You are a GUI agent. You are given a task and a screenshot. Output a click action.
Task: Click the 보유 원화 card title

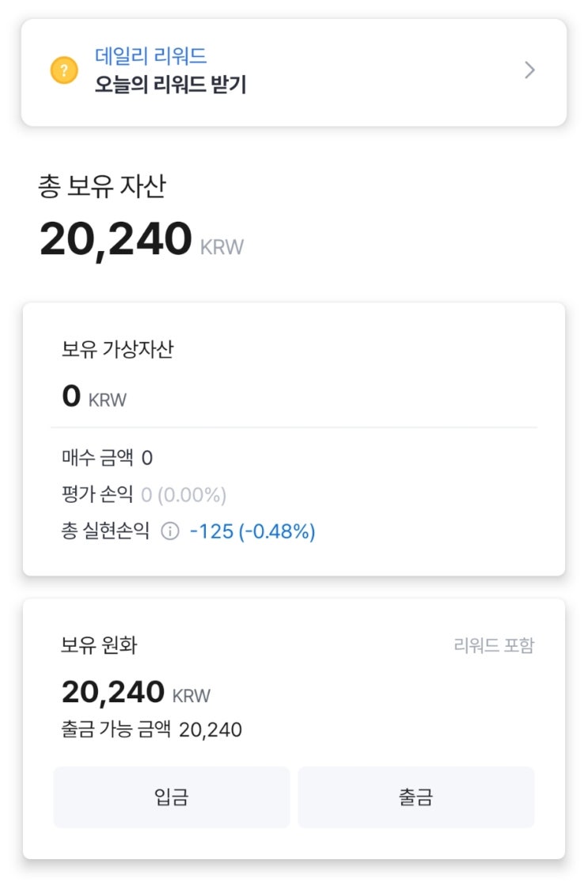(x=99, y=645)
